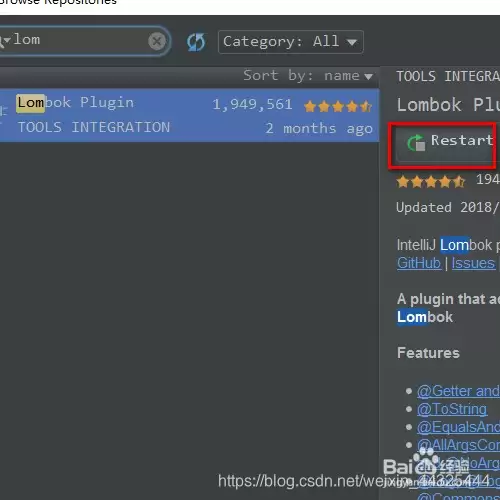
Task: Expand the Sort by: name menu
Action: pos(308,76)
